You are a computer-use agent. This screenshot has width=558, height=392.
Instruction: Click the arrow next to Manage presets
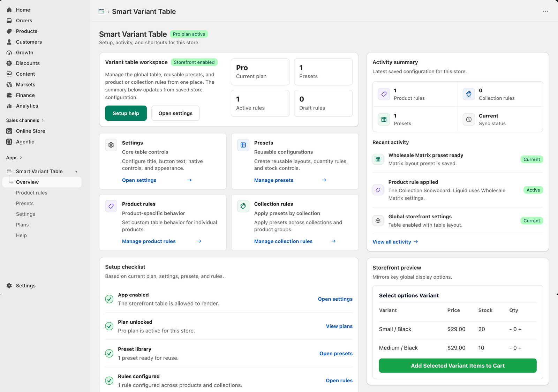pos(324,180)
